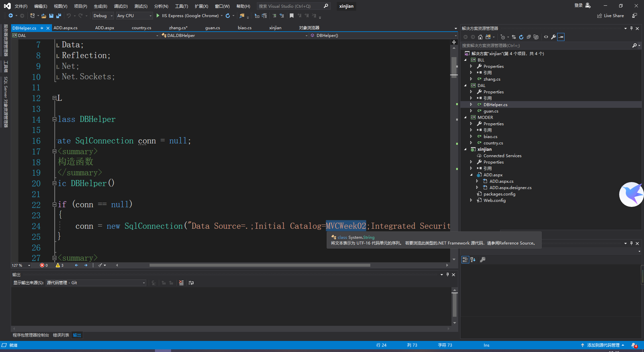
Task: Click the Find in Files toolbar icon
Action: point(242,16)
